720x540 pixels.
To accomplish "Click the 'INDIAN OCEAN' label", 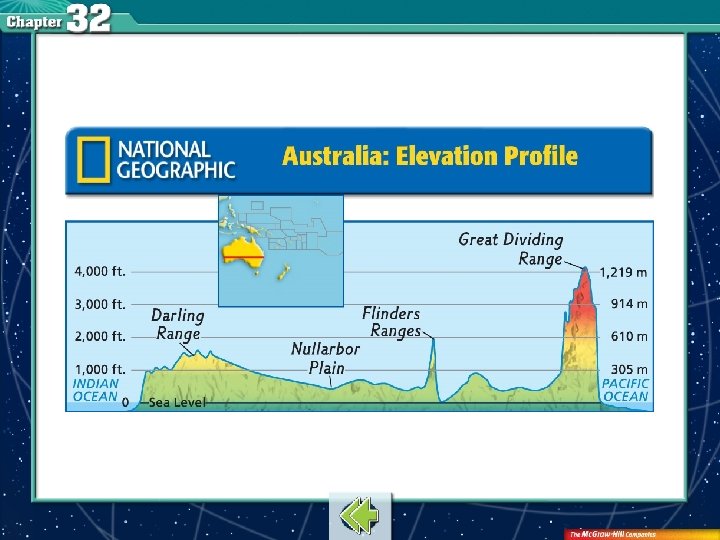I will pyautogui.click(x=96, y=390).
